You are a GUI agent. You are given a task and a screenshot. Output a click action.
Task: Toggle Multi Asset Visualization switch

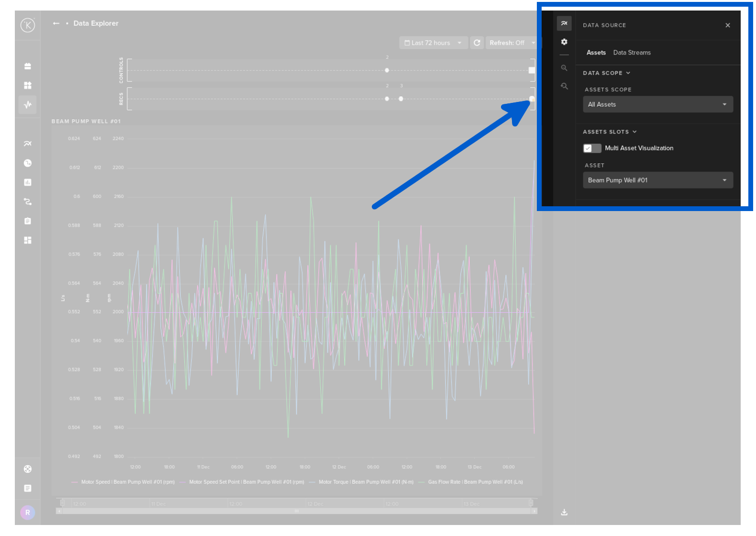592,148
